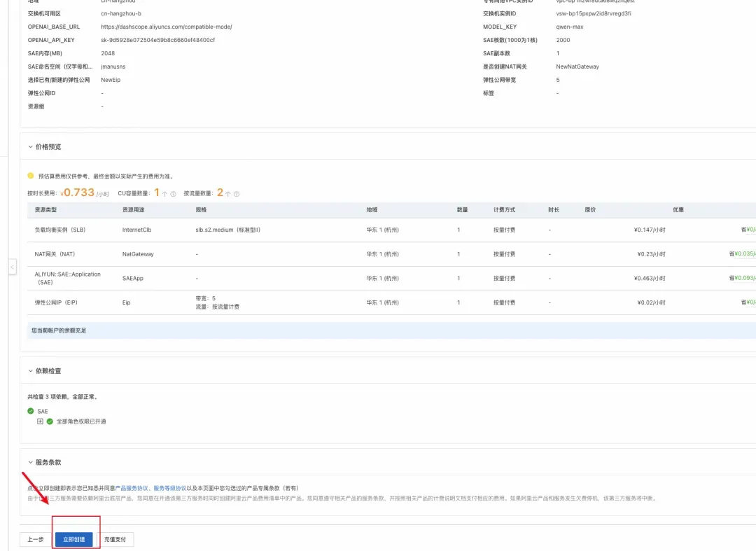
Task: Click the 省¥0.035 discount in NAT网关 row
Action: coord(743,254)
